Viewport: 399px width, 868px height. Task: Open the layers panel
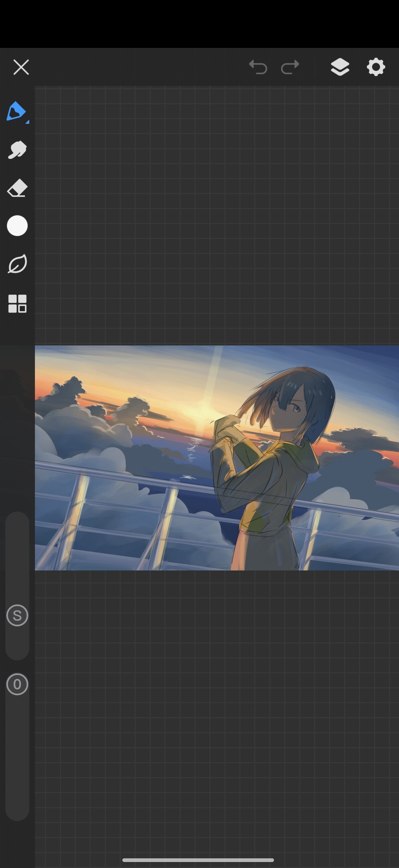[x=340, y=67]
